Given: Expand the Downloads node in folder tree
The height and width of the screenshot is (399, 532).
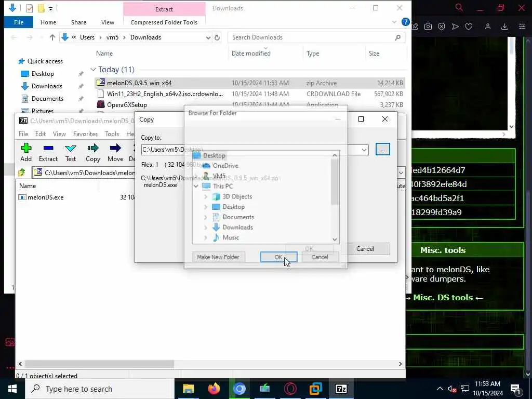Looking at the screenshot, I should pyautogui.click(x=206, y=228).
